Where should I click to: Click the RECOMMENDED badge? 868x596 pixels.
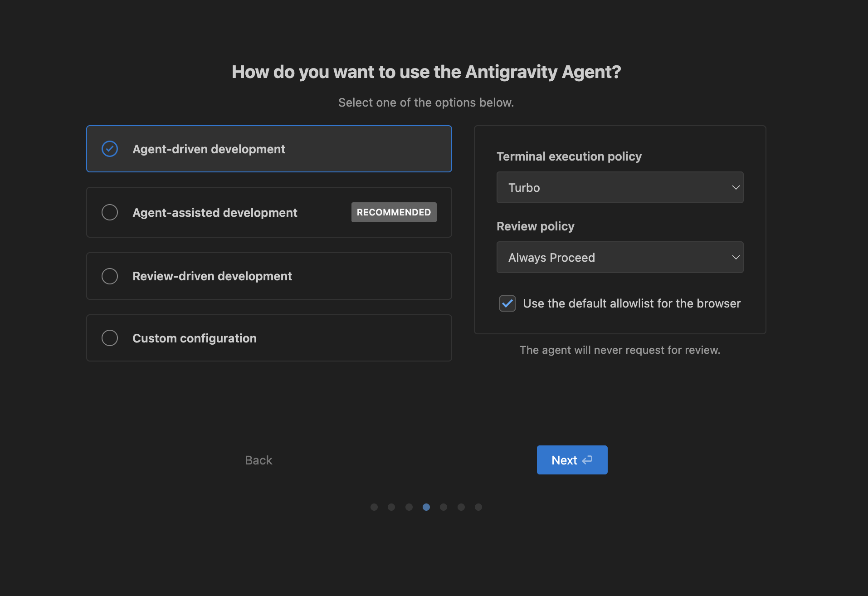(x=394, y=212)
